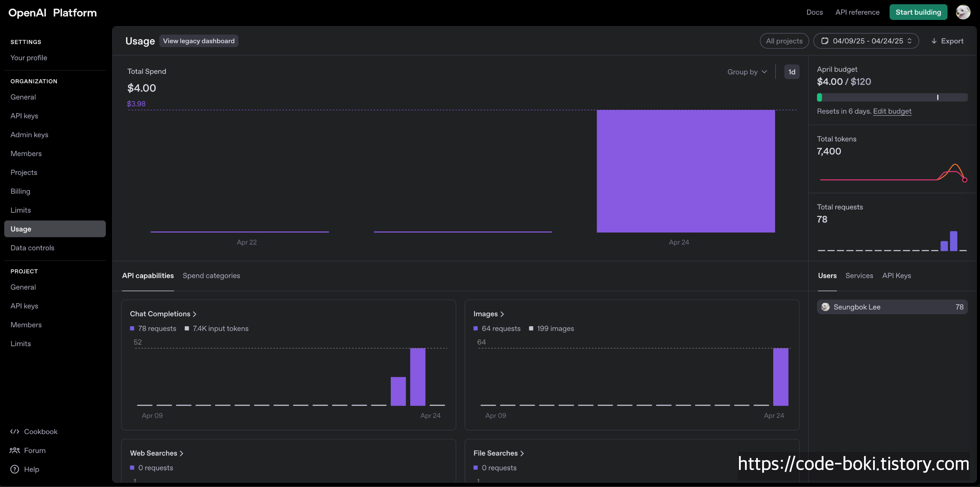Click the Forum people icon
980x487 pixels.
pyautogui.click(x=14, y=450)
